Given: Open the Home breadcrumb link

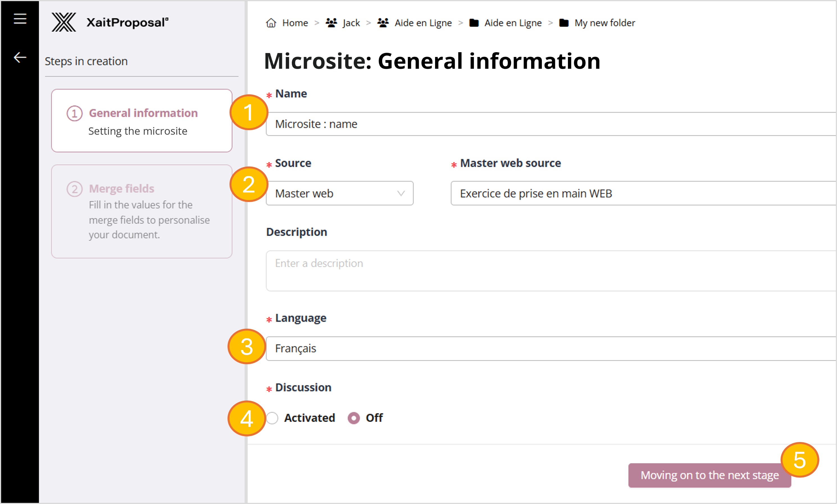Looking at the screenshot, I should click(x=295, y=22).
